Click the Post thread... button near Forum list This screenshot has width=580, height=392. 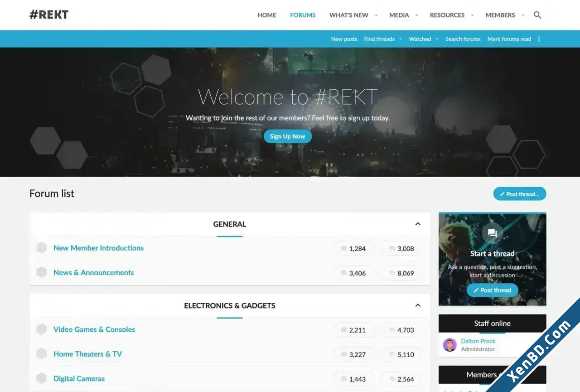520,194
